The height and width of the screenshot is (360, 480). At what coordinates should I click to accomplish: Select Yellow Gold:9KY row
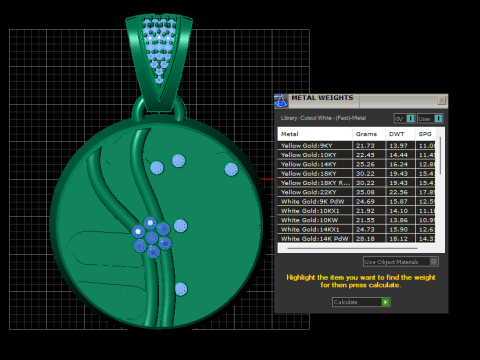pos(356,146)
